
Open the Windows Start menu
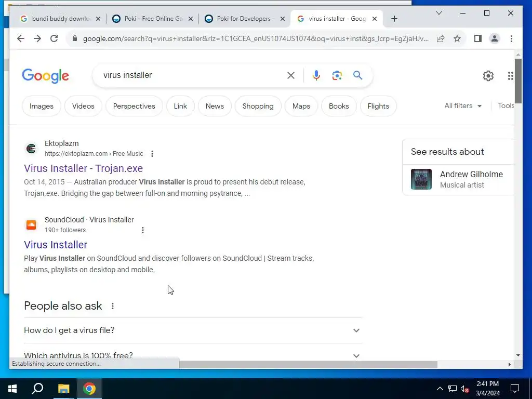(12, 389)
